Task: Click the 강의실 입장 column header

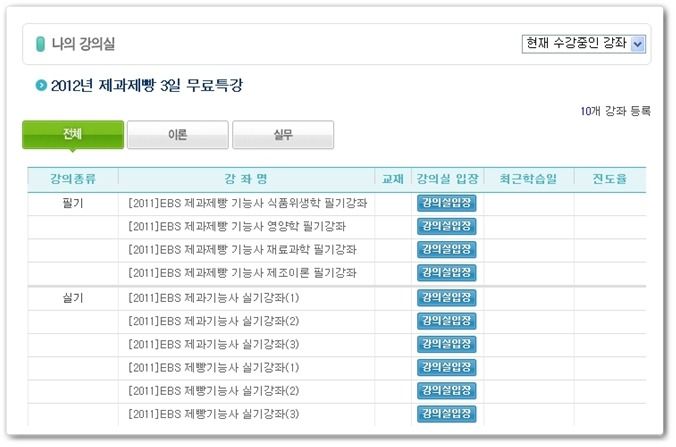Action: coord(448,179)
